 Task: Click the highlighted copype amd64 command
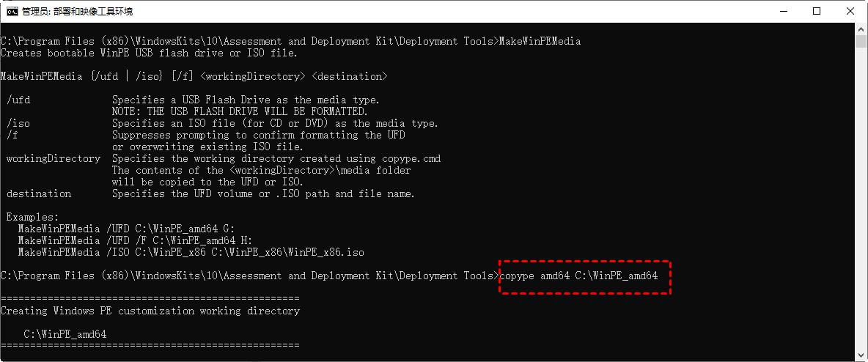pyautogui.click(x=584, y=276)
